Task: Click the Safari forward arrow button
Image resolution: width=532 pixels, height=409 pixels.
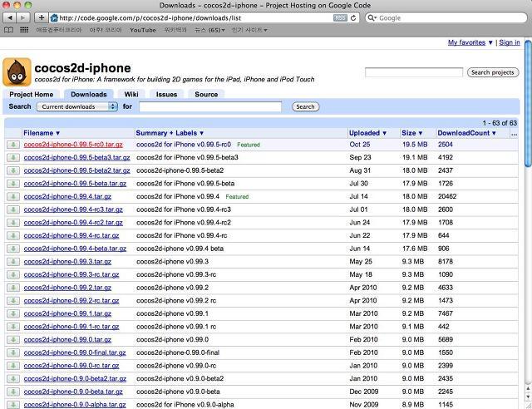Action: [x=23, y=17]
